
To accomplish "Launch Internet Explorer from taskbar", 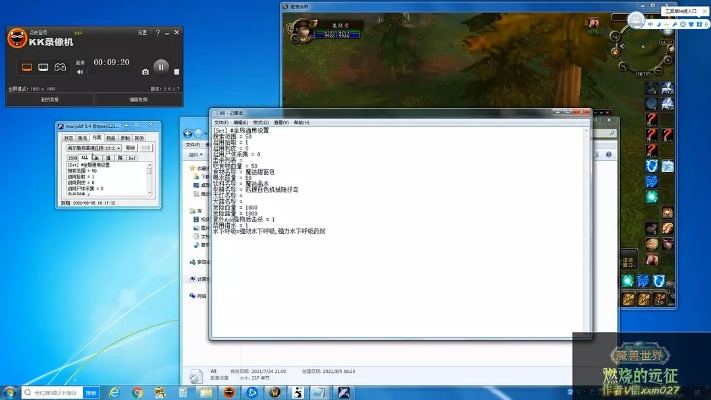I will click(x=114, y=392).
